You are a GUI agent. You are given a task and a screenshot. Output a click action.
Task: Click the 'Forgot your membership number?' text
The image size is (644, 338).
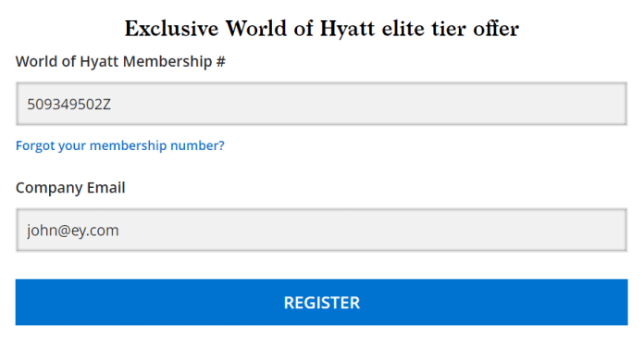pyautogui.click(x=120, y=145)
